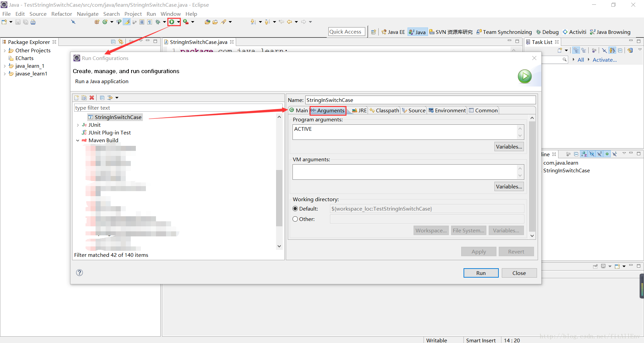
Task: Toggle Show Whitespace Characters pilcrow icon
Action: (150, 22)
